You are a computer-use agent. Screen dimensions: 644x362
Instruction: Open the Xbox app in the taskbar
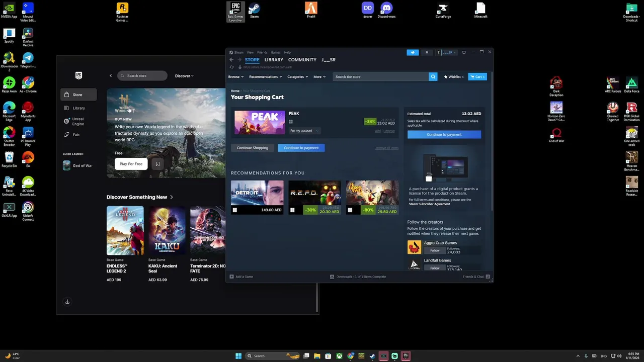click(x=339, y=356)
